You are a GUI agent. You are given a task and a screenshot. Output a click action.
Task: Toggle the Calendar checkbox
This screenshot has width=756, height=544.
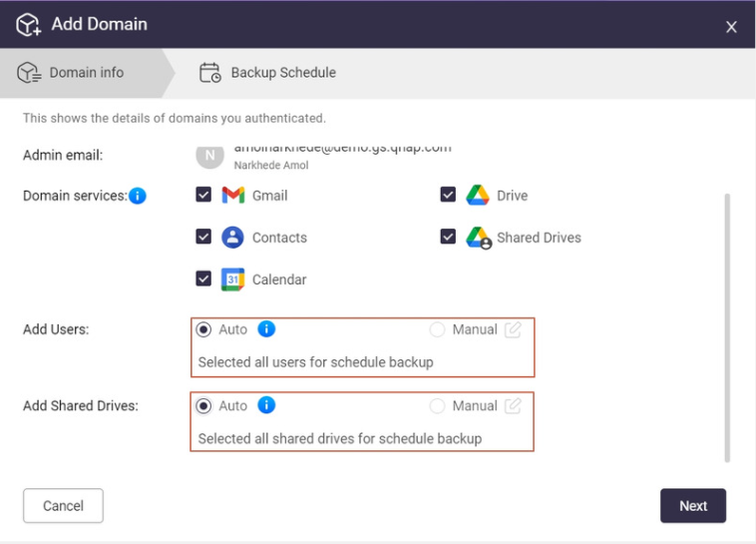(x=203, y=279)
